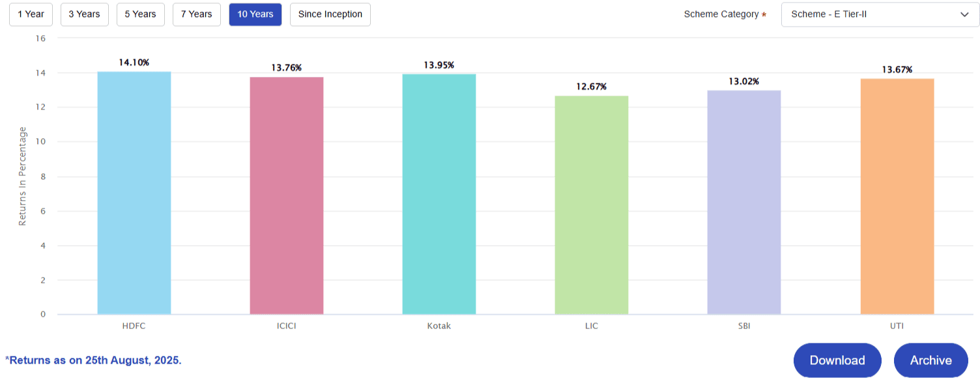Click the 14.10% label above HDFC
980x378 pixels.
pyautogui.click(x=134, y=63)
